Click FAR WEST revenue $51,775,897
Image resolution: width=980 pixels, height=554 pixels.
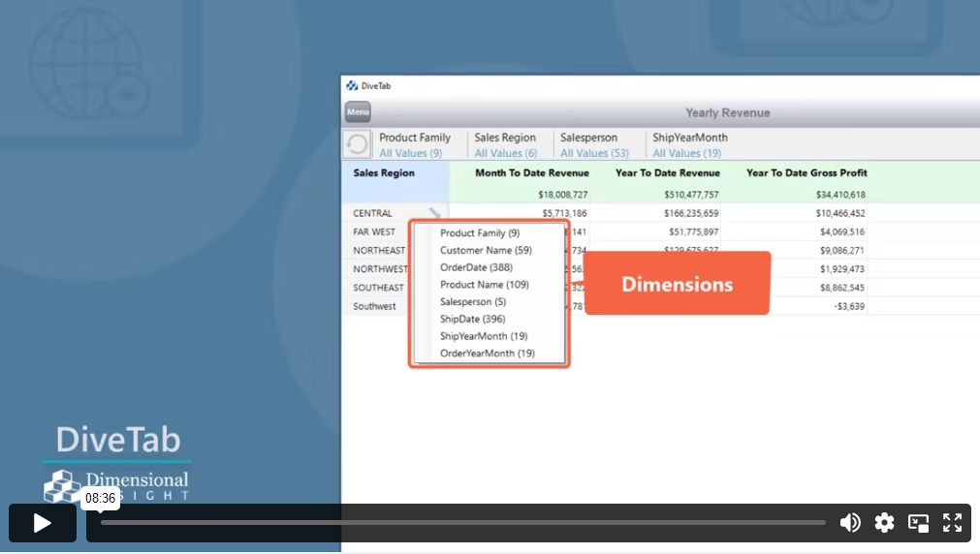click(694, 231)
